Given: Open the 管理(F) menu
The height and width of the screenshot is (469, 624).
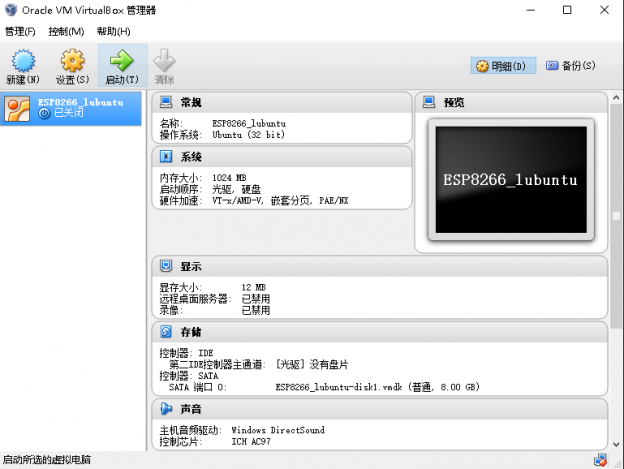Looking at the screenshot, I should pos(20,31).
